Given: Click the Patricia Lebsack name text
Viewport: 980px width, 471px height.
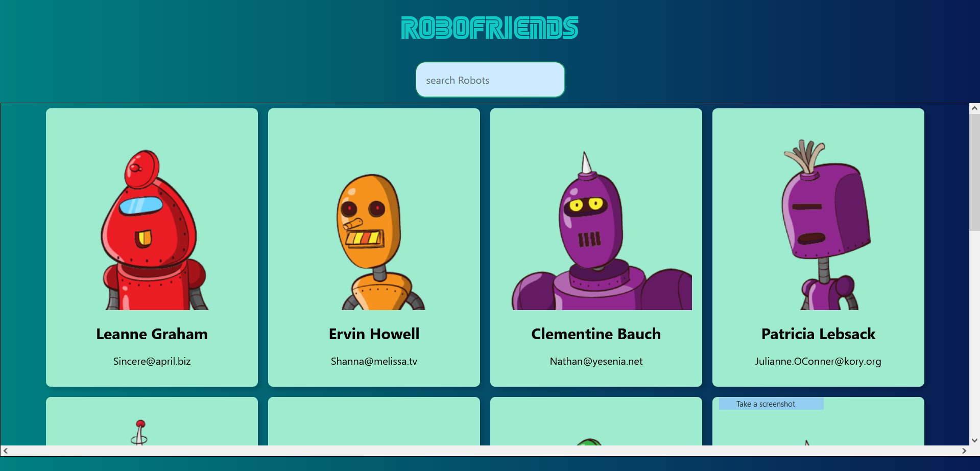Looking at the screenshot, I should (818, 334).
